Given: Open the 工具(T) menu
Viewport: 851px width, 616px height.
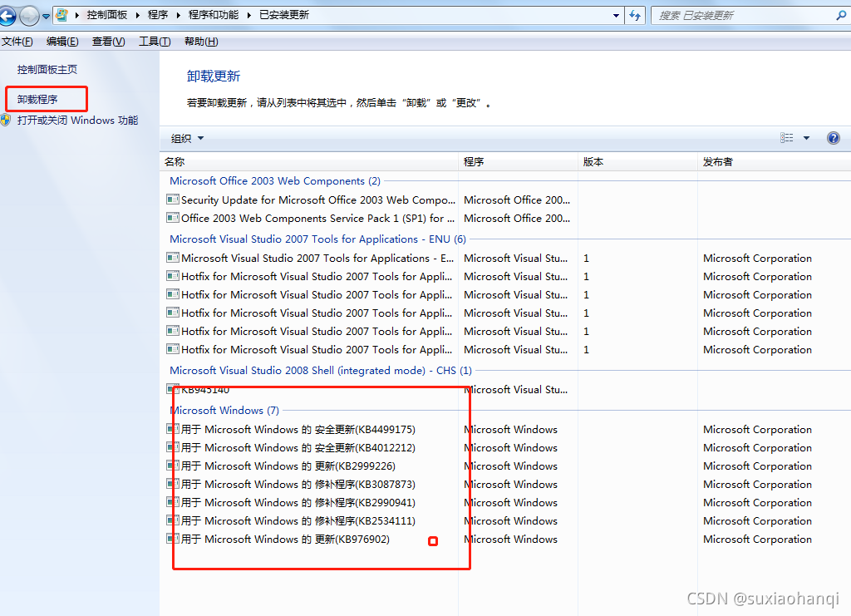Looking at the screenshot, I should tap(155, 42).
